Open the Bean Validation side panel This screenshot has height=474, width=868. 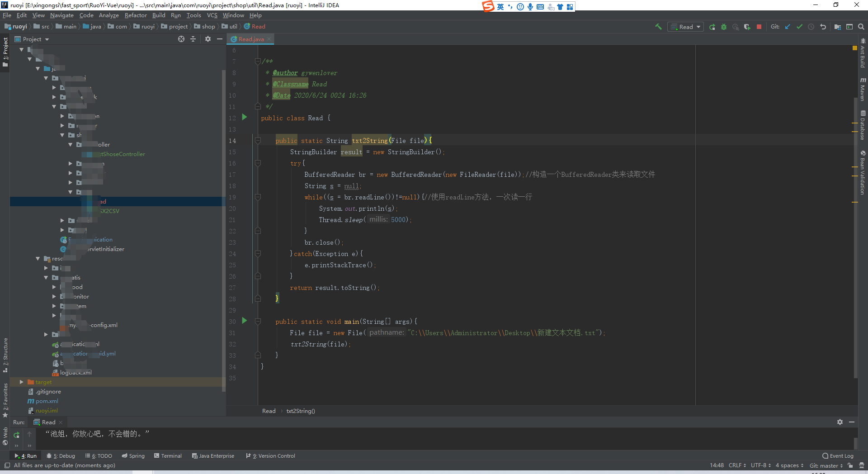tap(863, 172)
